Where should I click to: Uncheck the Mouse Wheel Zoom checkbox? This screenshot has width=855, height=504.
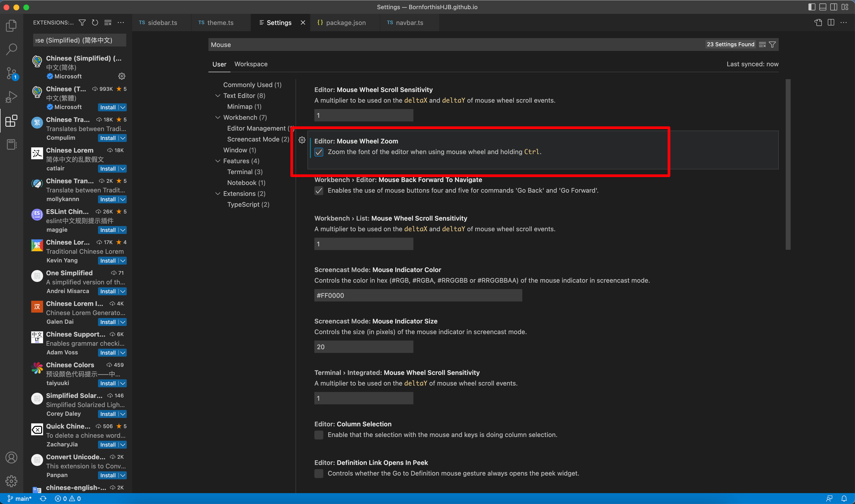319,152
